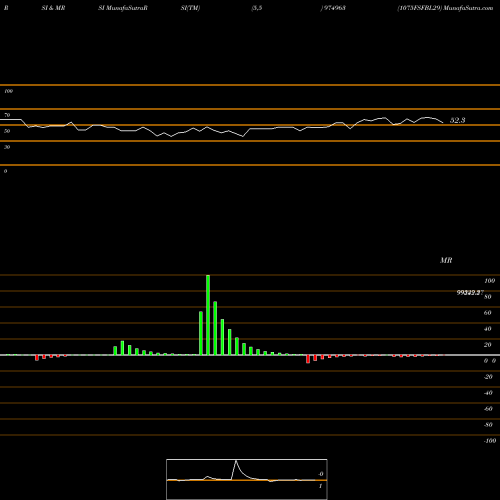Click the 974963 code in header
500x500 pixels.
[x=334, y=8]
